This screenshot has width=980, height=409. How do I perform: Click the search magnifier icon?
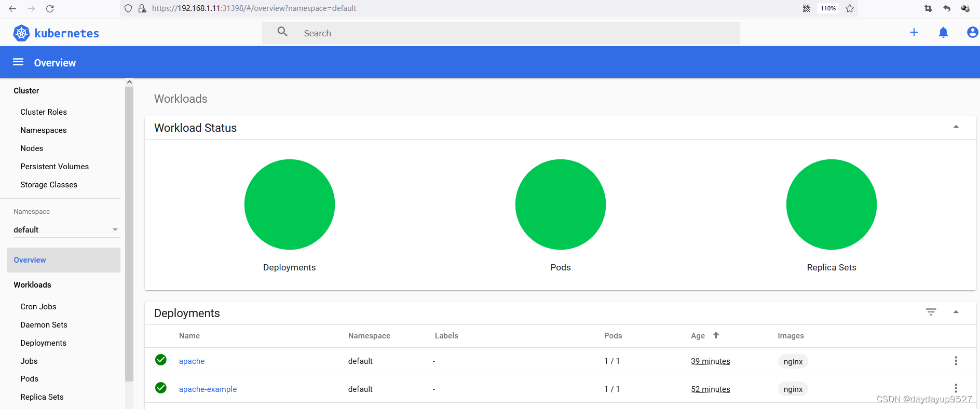[282, 32]
